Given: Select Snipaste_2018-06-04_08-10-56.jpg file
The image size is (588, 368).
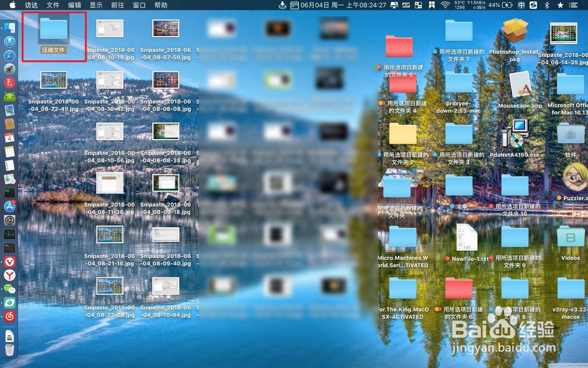Looking at the screenshot, I should [109, 131].
